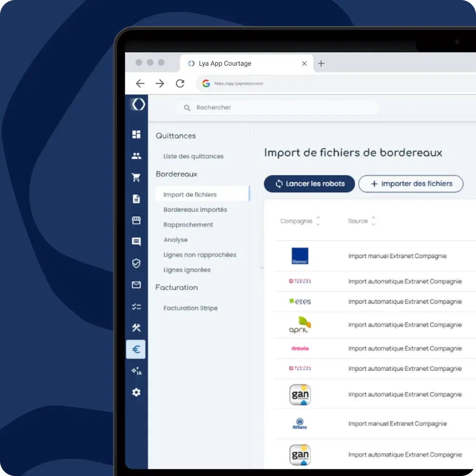
Task: Open the chat messages icon in sidebar
Action: (x=136, y=242)
